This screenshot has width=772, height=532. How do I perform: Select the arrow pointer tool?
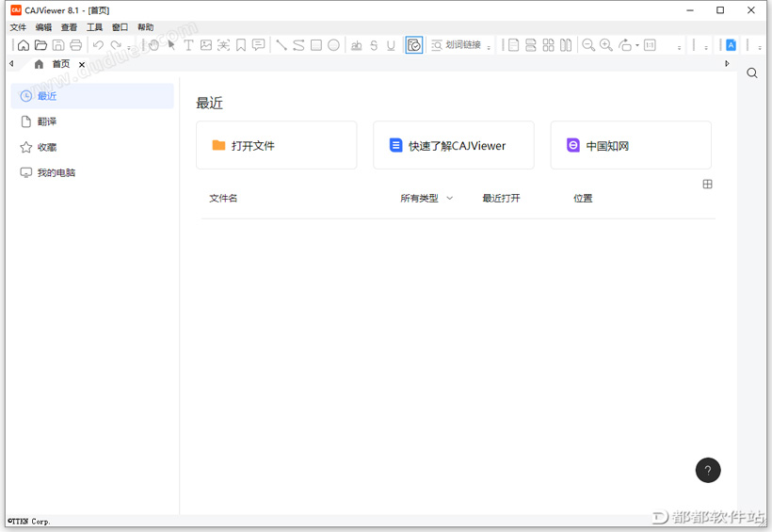tap(171, 45)
